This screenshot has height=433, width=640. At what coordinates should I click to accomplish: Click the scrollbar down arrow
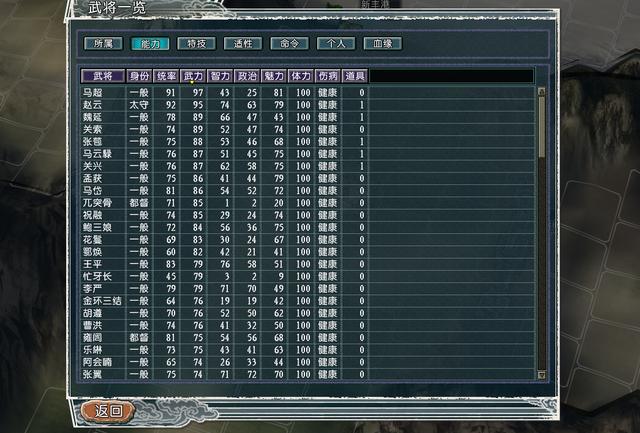pyautogui.click(x=542, y=375)
